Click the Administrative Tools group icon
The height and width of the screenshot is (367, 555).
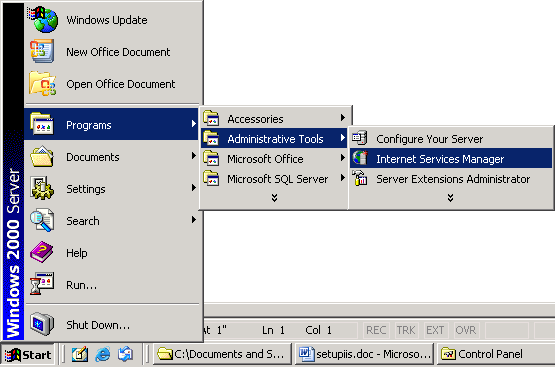211,138
